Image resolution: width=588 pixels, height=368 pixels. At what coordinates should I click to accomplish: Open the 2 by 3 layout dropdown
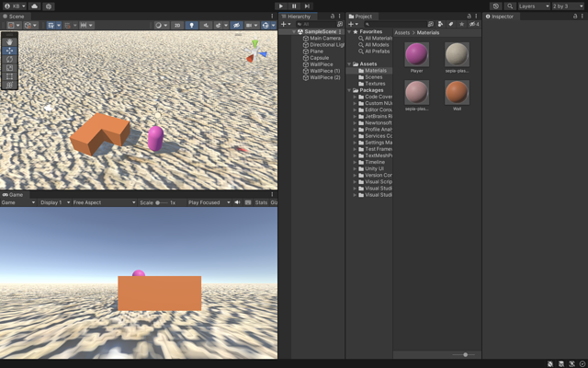click(568, 6)
